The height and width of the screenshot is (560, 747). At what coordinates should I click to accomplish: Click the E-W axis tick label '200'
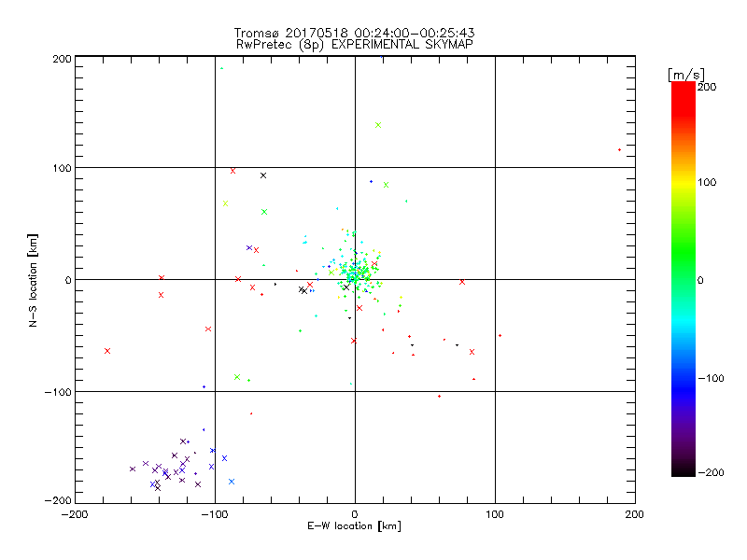tap(635, 515)
